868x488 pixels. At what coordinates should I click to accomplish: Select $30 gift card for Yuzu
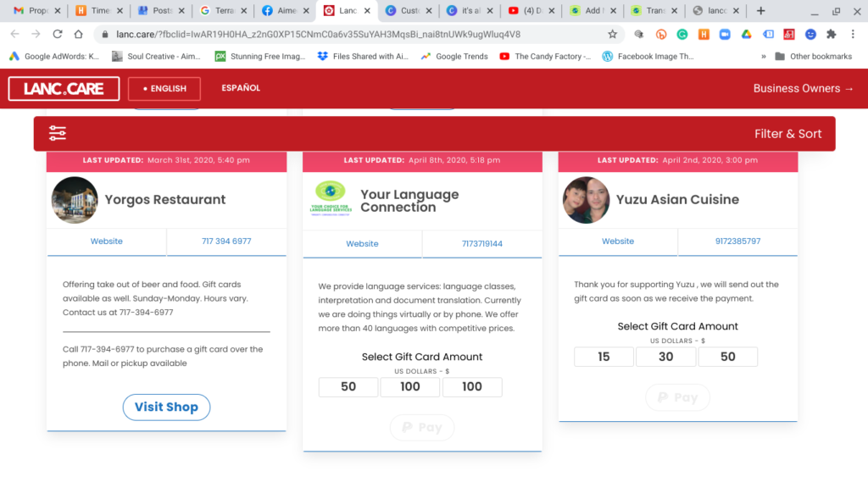coord(666,357)
